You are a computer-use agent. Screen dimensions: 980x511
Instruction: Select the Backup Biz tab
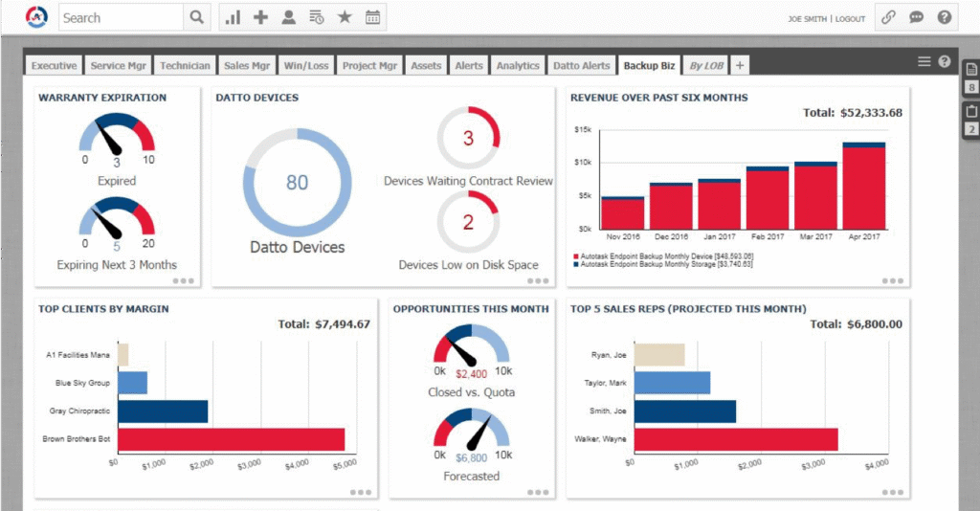pos(650,66)
